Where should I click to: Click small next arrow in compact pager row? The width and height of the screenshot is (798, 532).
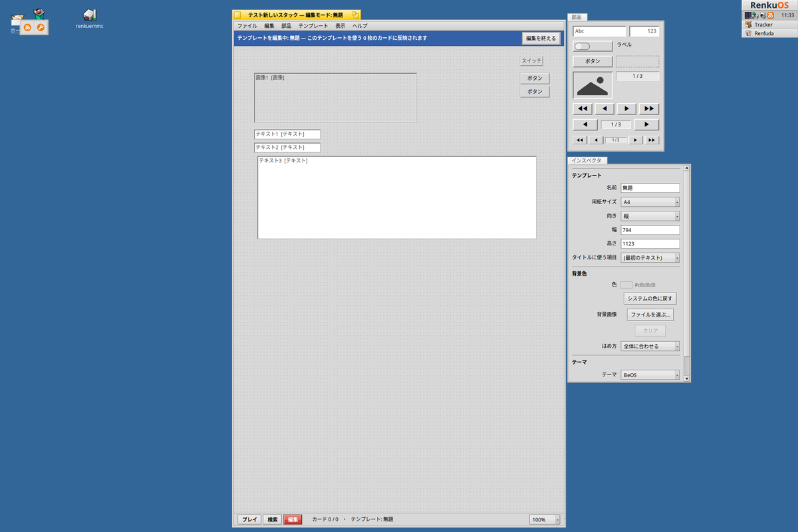coord(636,140)
